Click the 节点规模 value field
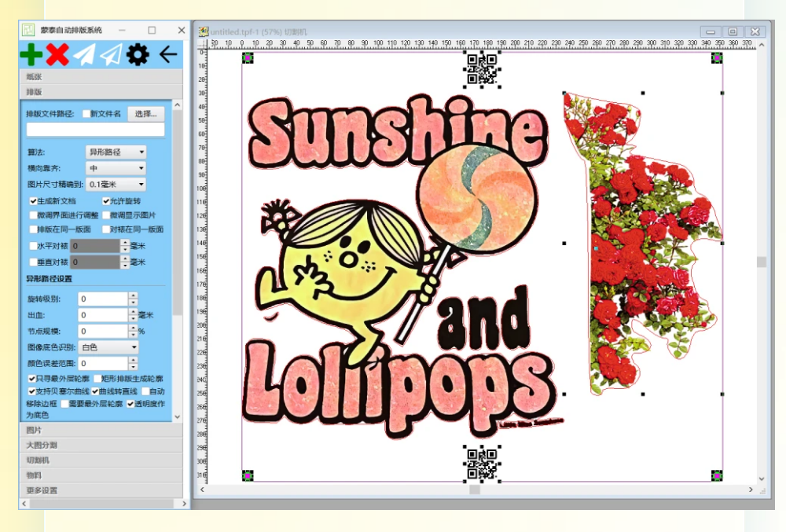The height and width of the screenshot is (532, 786). (103, 331)
